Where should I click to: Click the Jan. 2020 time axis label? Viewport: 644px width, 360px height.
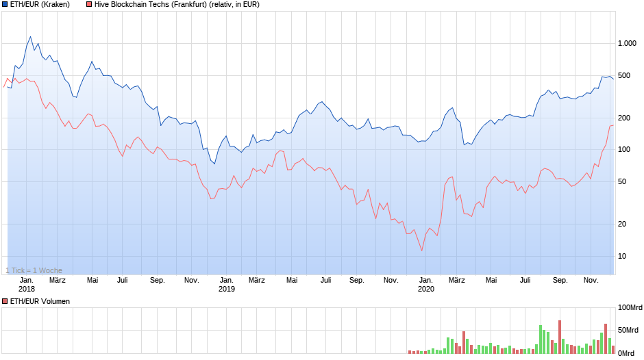pyautogui.click(x=426, y=285)
